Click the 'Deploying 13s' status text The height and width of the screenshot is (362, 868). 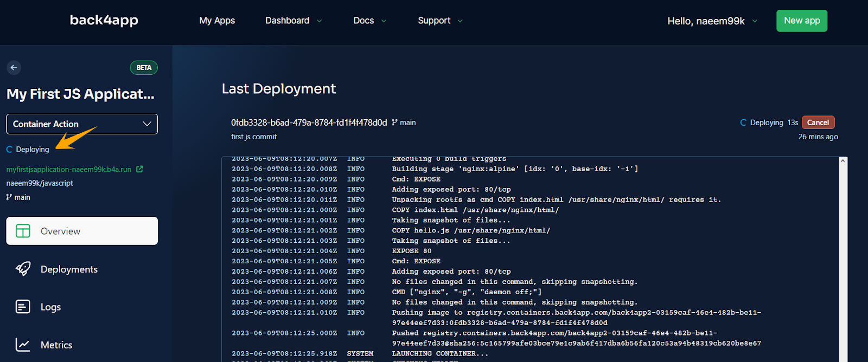tap(774, 122)
